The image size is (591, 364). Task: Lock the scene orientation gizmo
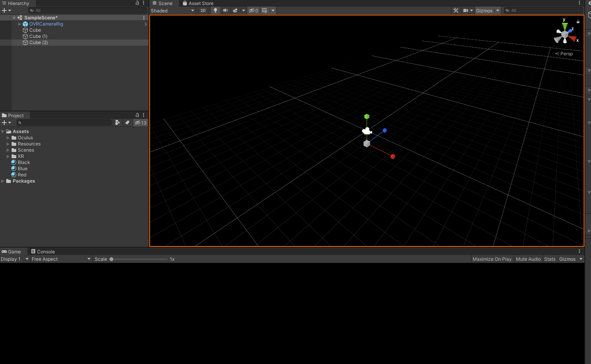coord(578,22)
